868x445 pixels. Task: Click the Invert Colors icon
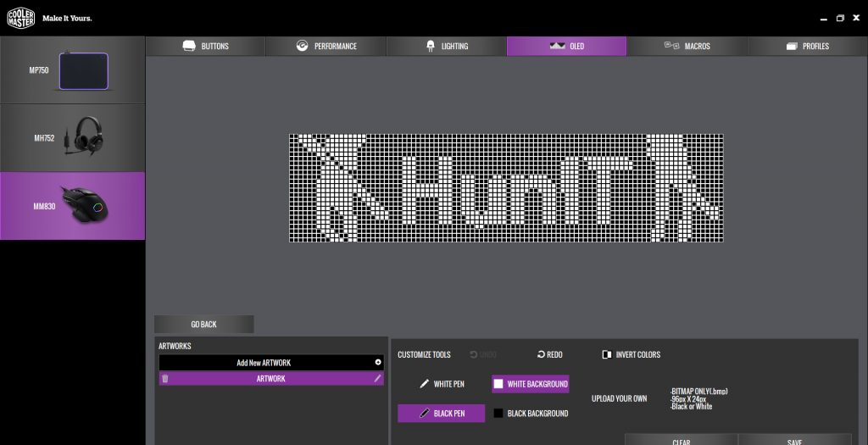click(606, 354)
